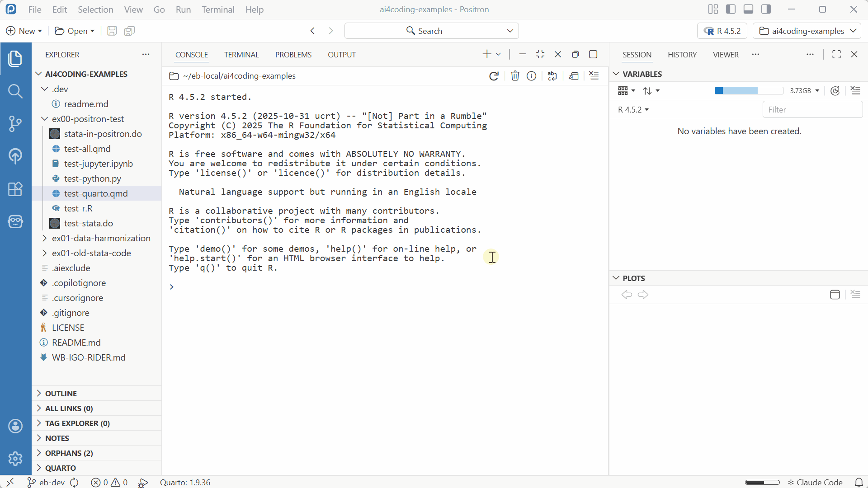Open the remote window indicator in status bar
The height and width of the screenshot is (488, 868).
[x=10, y=483]
